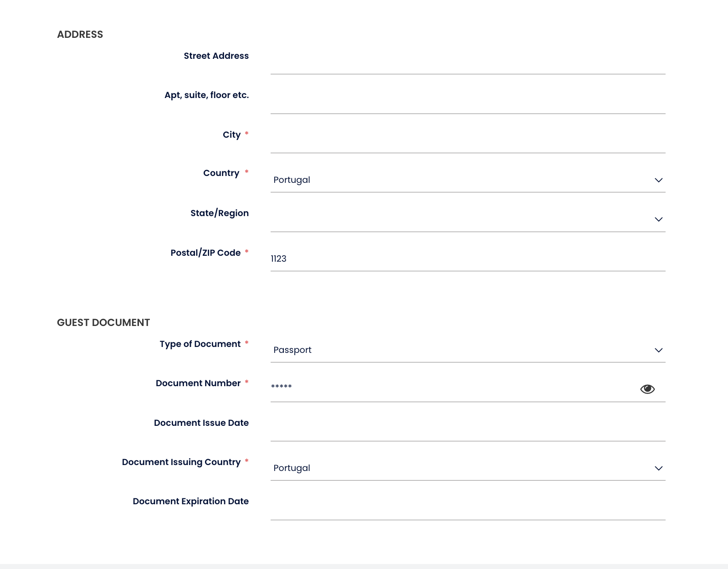Screen dimensions: 728x569
Task: Click the Document Issuing Country chevron
Action: [658, 468]
